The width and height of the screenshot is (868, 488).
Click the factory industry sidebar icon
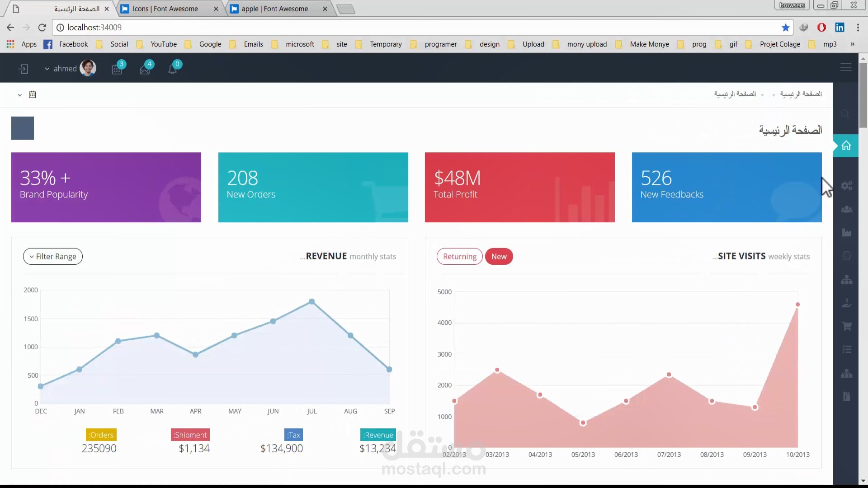pos(846,233)
